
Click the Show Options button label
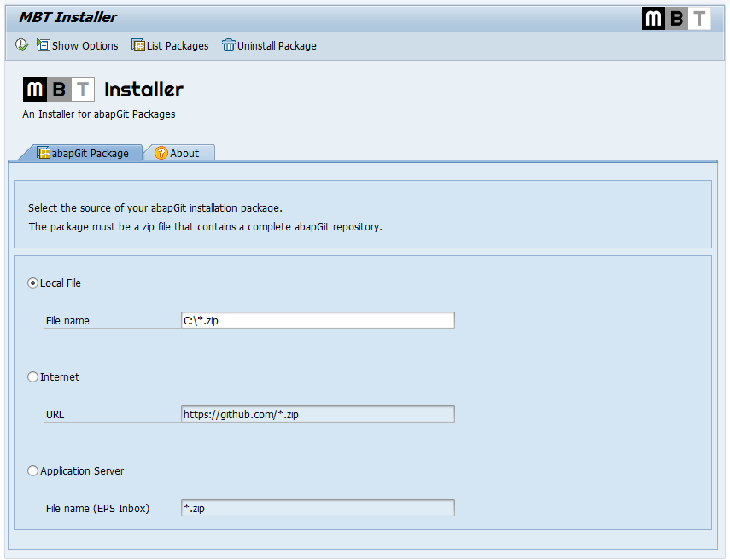click(85, 45)
